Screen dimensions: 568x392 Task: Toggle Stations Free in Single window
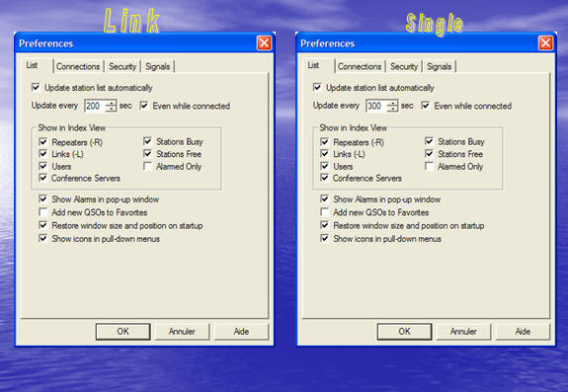429,154
